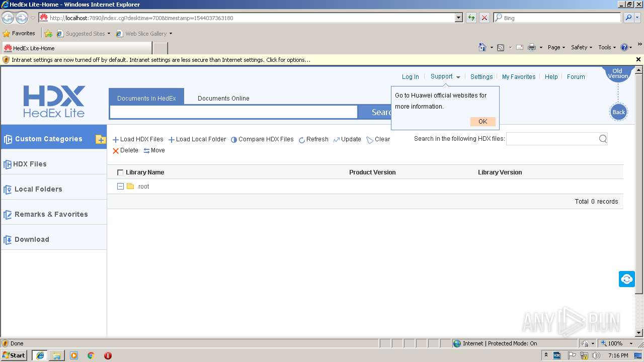This screenshot has height=362, width=644.
Task: Focus the HDX files search input
Action: coord(552,139)
